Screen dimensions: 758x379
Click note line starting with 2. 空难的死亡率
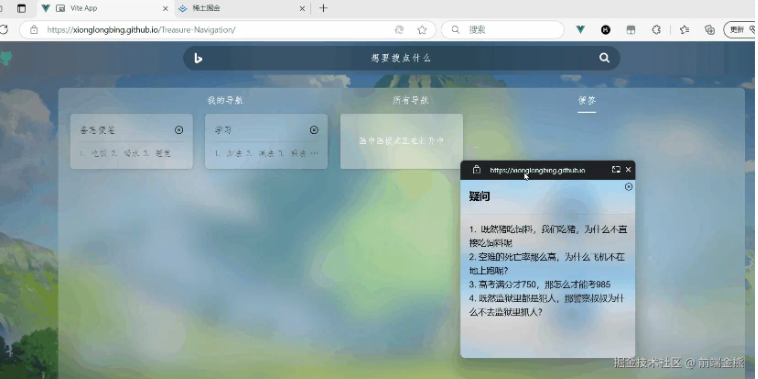click(x=548, y=264)
